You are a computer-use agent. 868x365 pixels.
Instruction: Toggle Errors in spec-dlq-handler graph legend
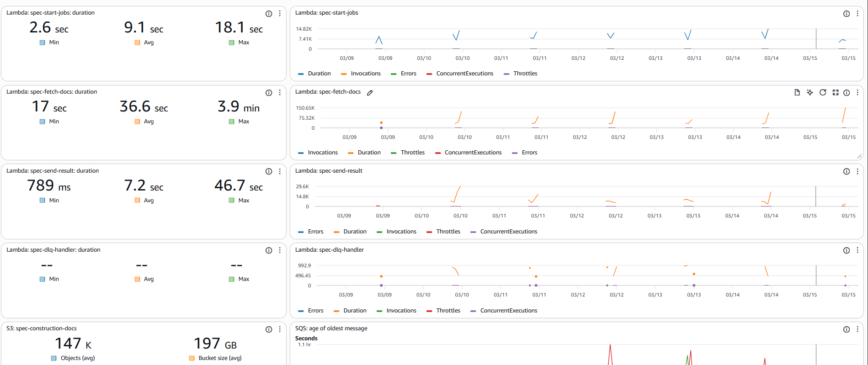[x=311, y=311]
